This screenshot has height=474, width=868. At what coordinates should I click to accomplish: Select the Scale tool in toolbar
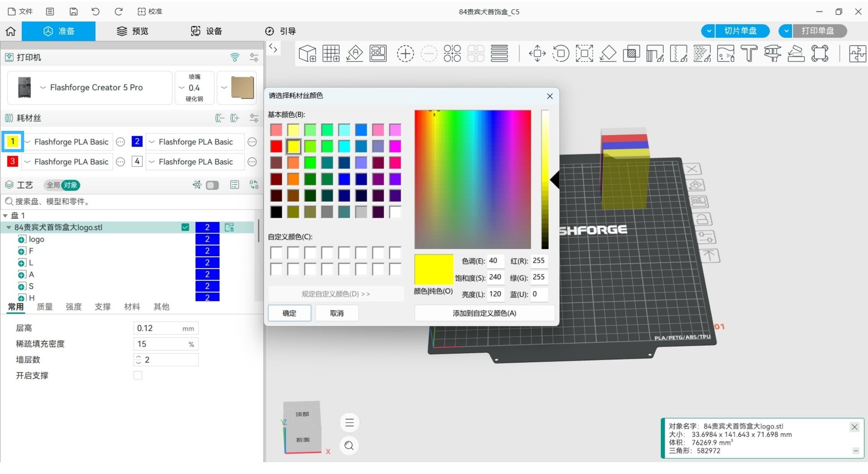tap(584, 53)
